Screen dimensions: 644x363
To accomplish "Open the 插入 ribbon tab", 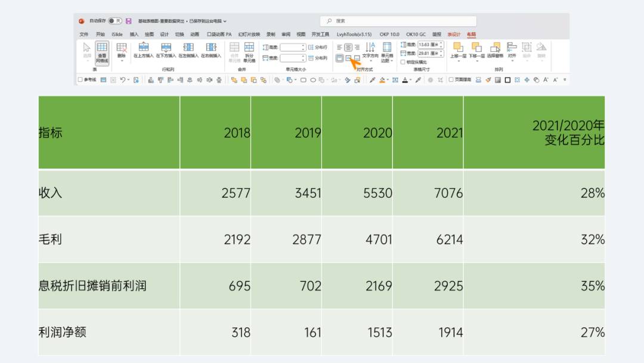I will tap(134, 35).
